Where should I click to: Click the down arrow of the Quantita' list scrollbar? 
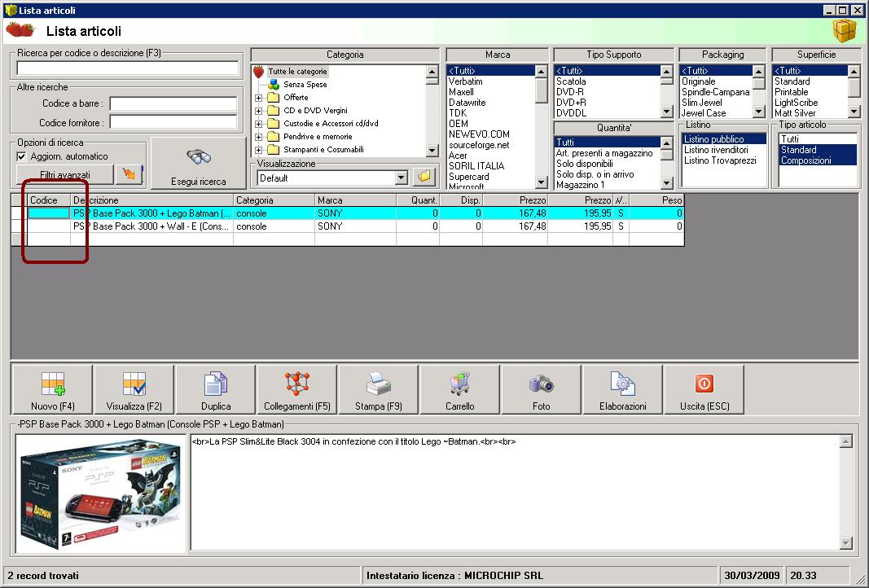pyautogui.click(x=667, y=183)
